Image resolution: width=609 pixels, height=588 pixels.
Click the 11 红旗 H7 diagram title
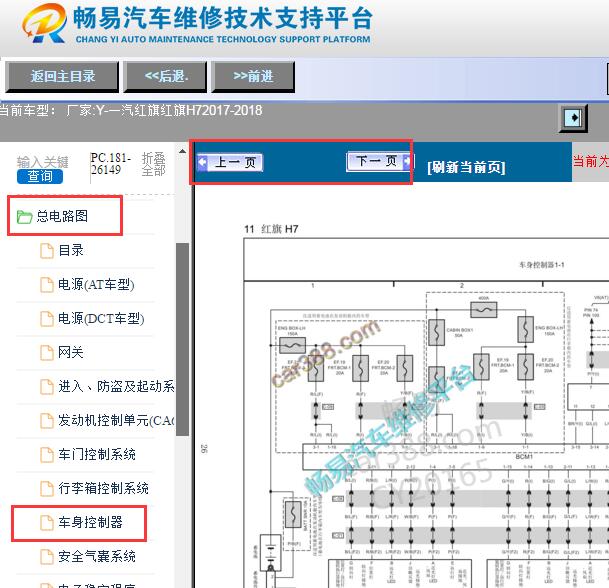coord(271,229)
